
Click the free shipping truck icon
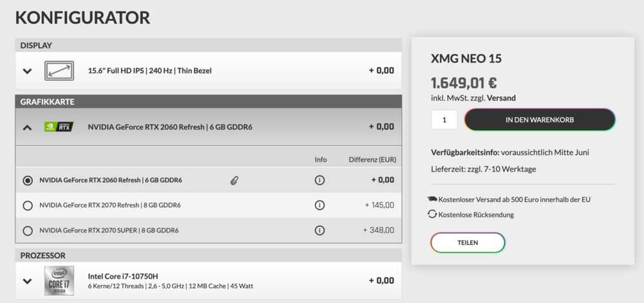(432, 199)
